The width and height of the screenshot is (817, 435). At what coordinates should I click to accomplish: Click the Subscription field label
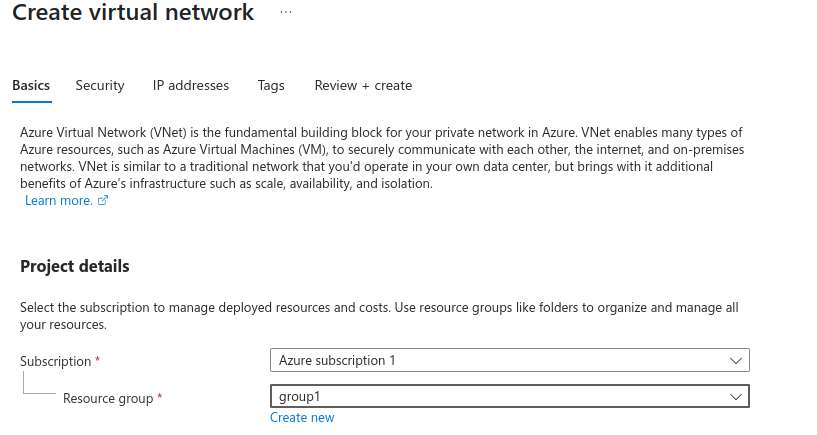55,360
